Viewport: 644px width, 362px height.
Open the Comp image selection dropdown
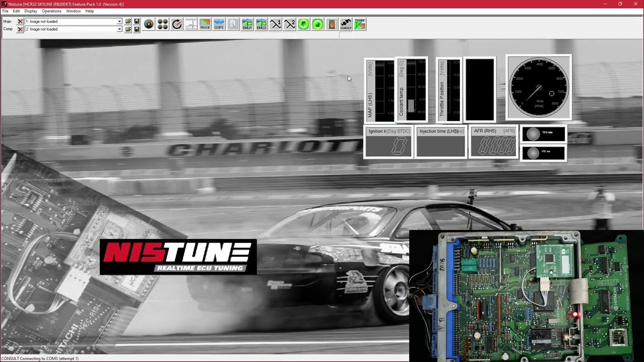[x=119, y=29]
